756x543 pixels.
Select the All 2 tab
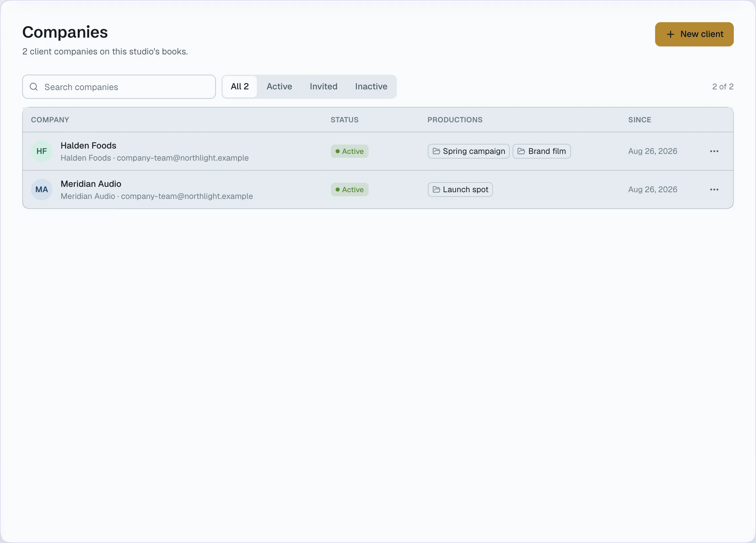240,87
